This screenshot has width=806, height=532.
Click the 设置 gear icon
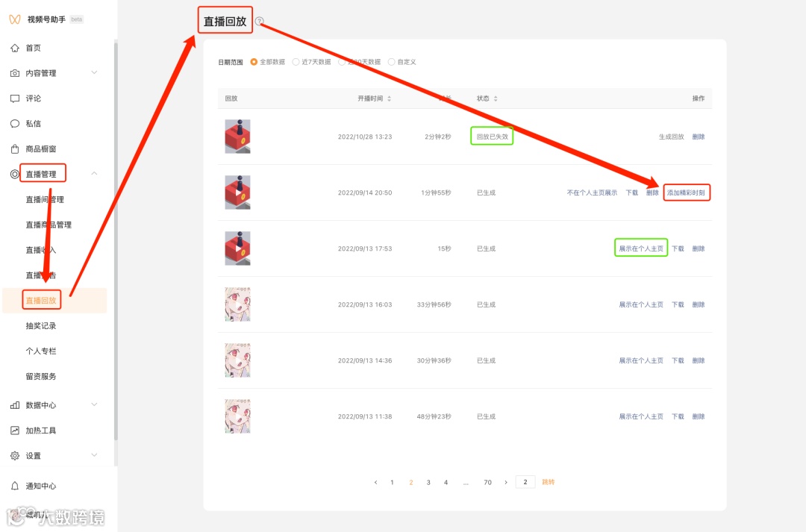point(15,455)
